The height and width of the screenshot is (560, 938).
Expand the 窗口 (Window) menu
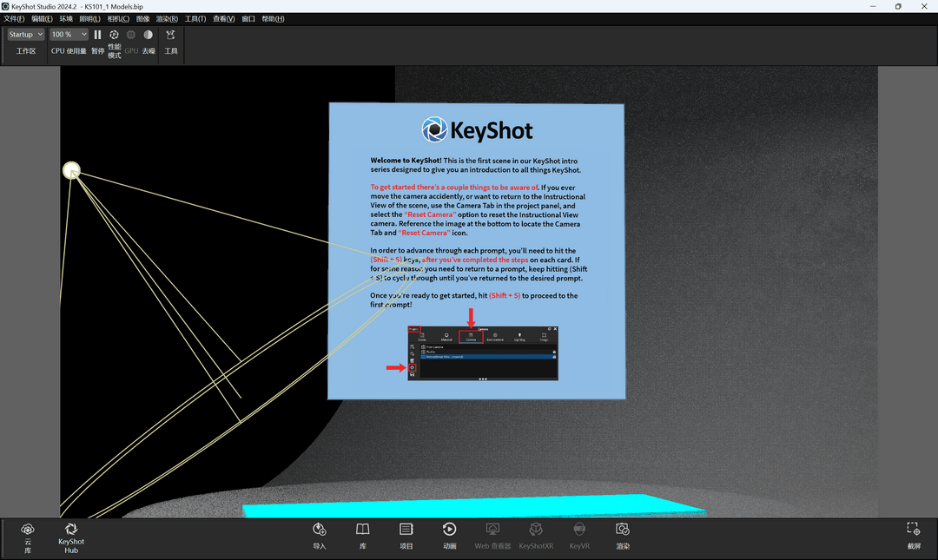[249, 18]
